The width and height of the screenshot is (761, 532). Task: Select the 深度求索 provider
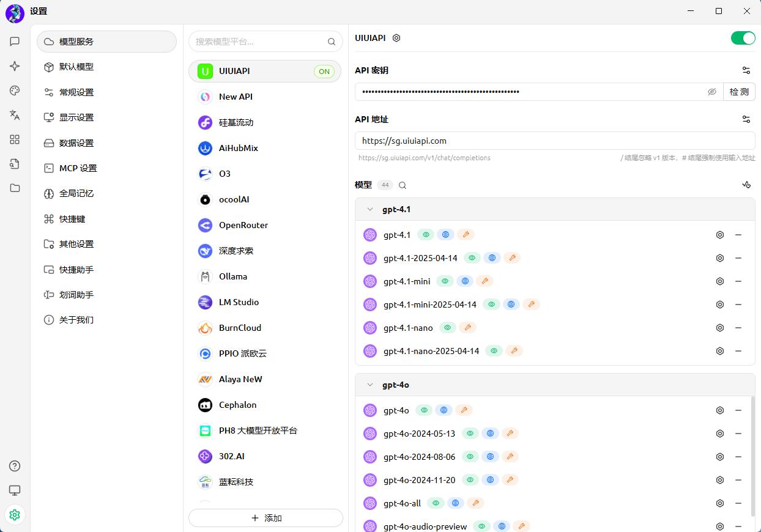pyautogui.click(x=265, y=251)
